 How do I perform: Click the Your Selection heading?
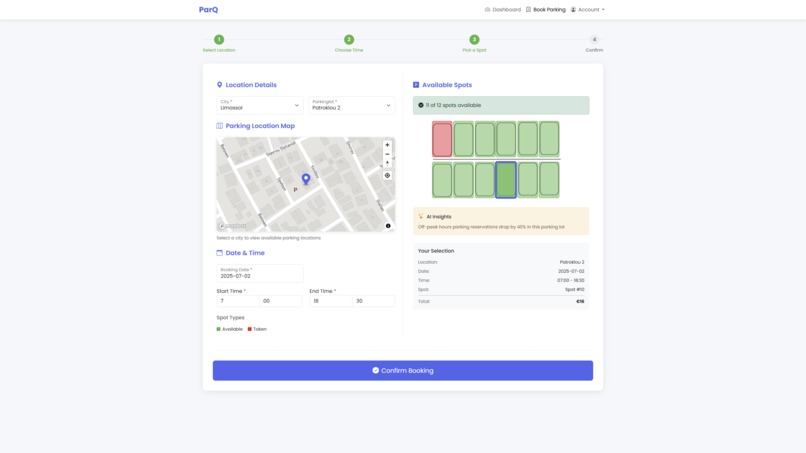[x=436, y=251]
